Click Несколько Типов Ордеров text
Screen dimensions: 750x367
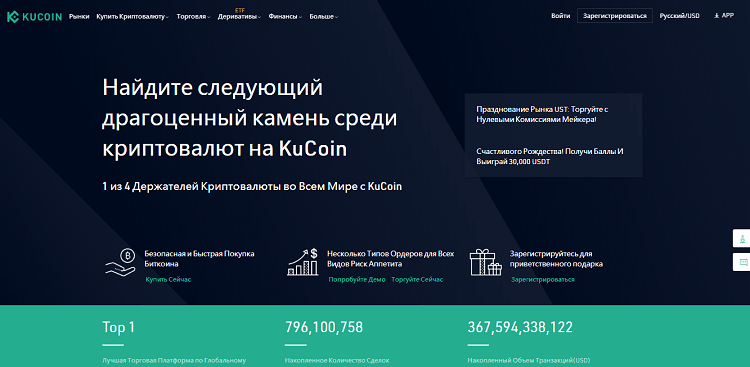(x=391, y=259)
